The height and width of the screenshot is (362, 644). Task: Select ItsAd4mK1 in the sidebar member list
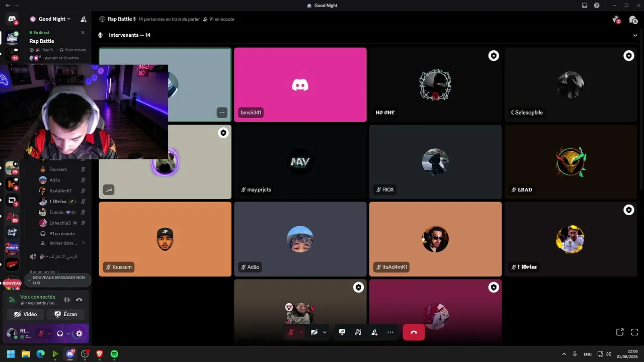[x=62, y=191]
